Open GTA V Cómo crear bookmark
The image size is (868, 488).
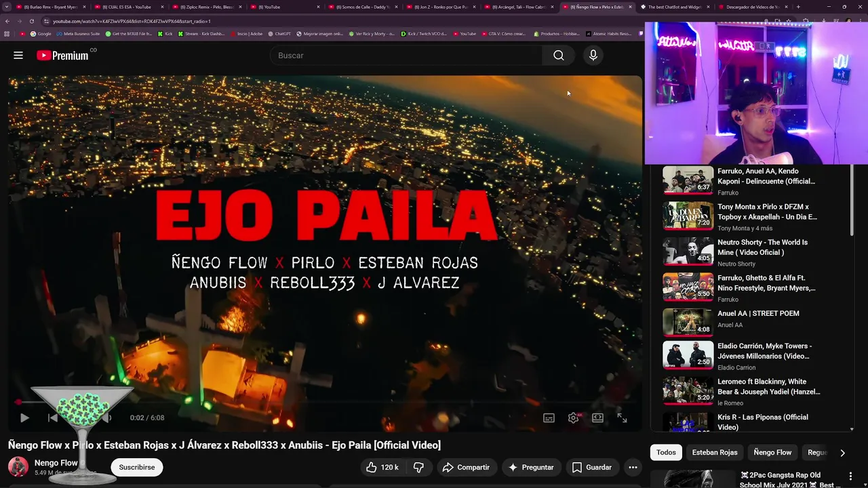point(504,34)
